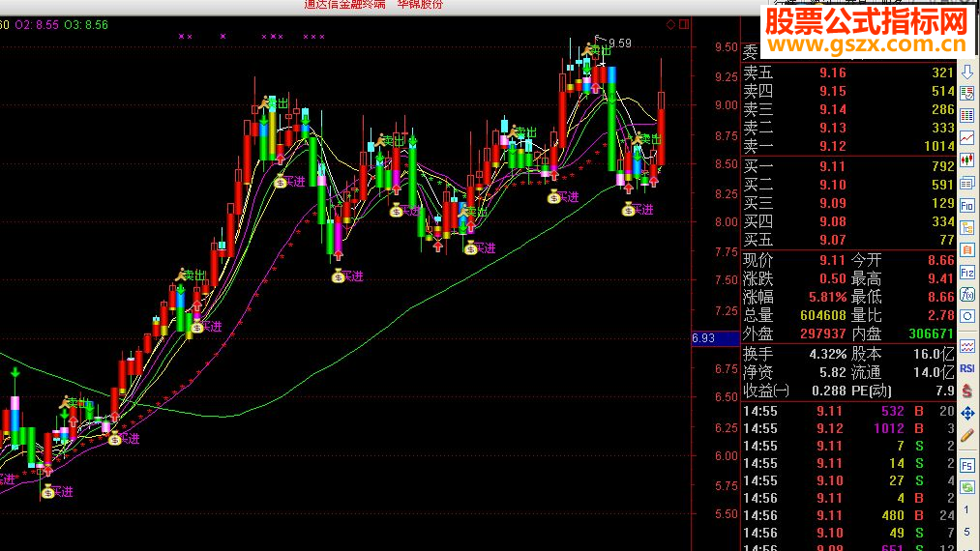980x551 pixels.
Task: Click the 买四 bid price 9.08
Action: pos(833,221)
